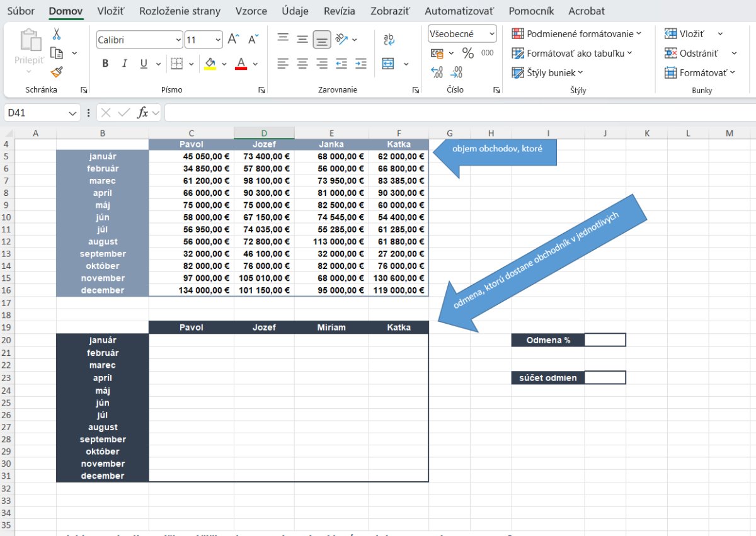Viewport: 756px width, 536px height.
Task: Select the empty cell beside Odmena %
Action: click(605, 339)
